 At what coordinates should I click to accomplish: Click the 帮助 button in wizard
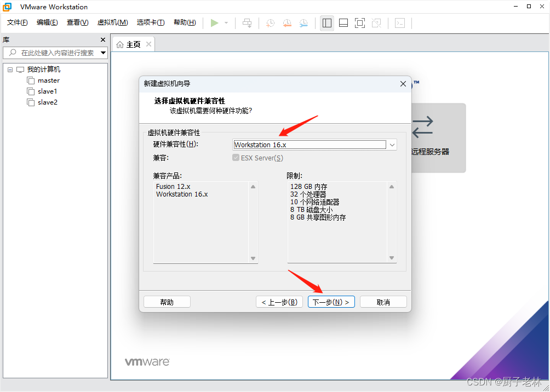coord(167,302)
